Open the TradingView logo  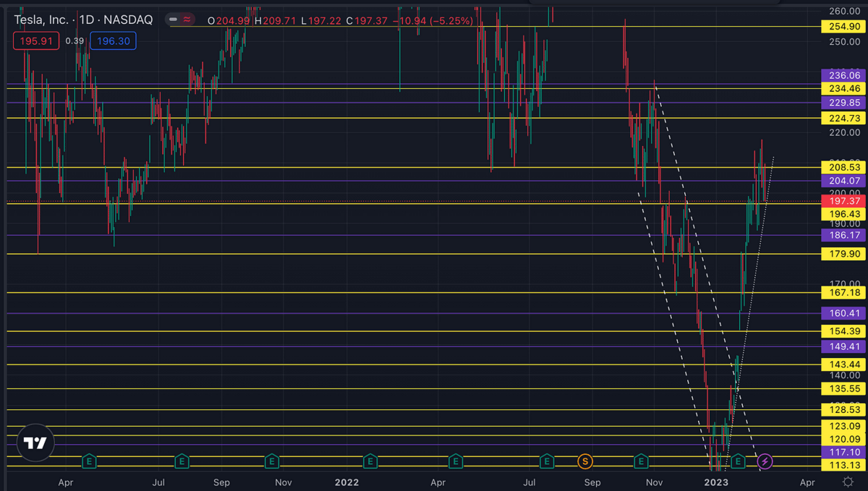tap(35, 443)
